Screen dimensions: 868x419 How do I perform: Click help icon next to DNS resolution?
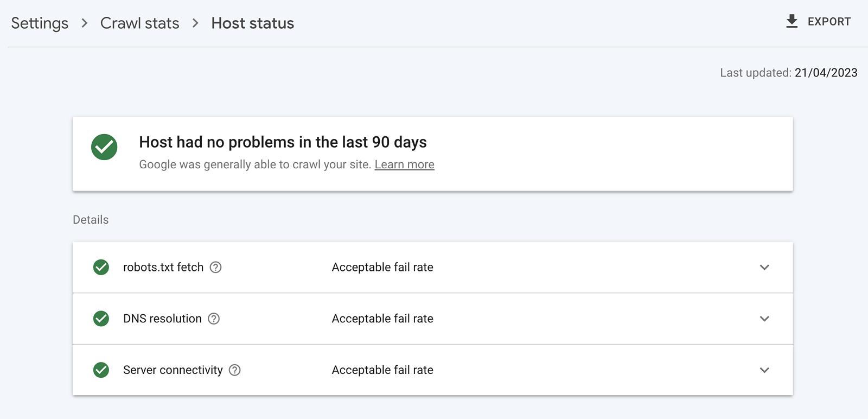[214, 319]
